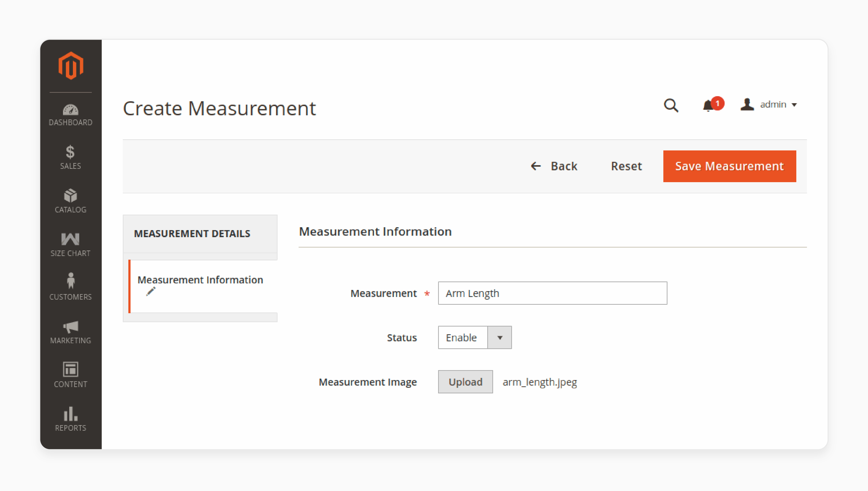
Task: Click the admin user avatar icon
Action: (747, 105)
